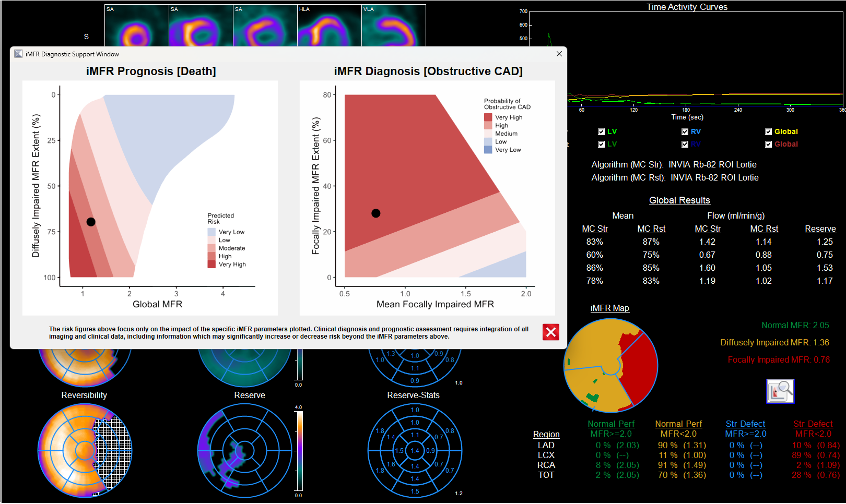
Task: Click the Global Results heading
Action: click(x=679, y=200)
